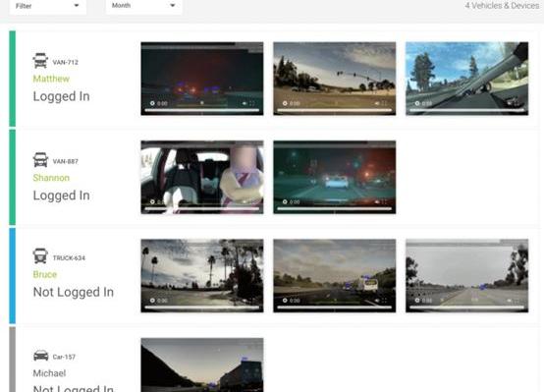Open Shannon's in-cabin camera thumbnail
Viewport: 544px width, 392px height.
202,177
